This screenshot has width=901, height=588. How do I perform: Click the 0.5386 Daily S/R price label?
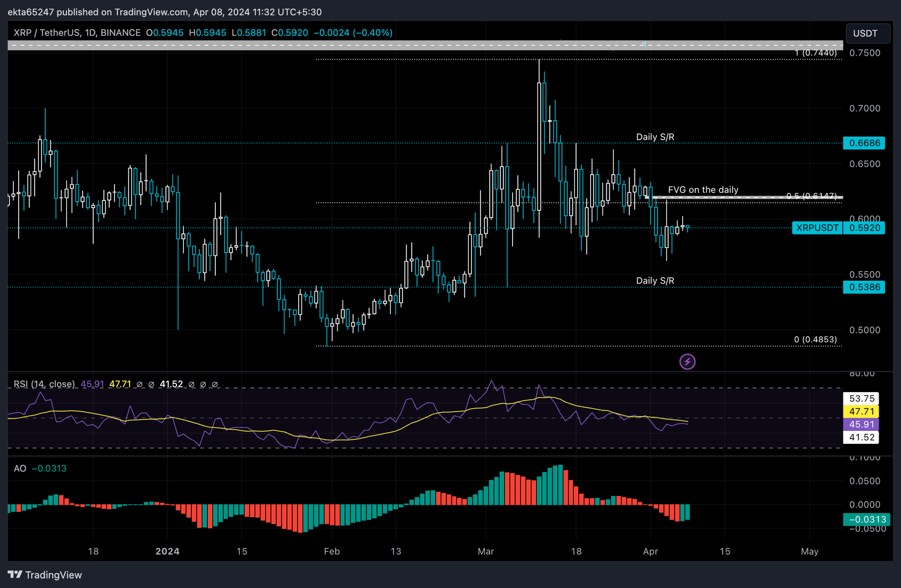863,287
